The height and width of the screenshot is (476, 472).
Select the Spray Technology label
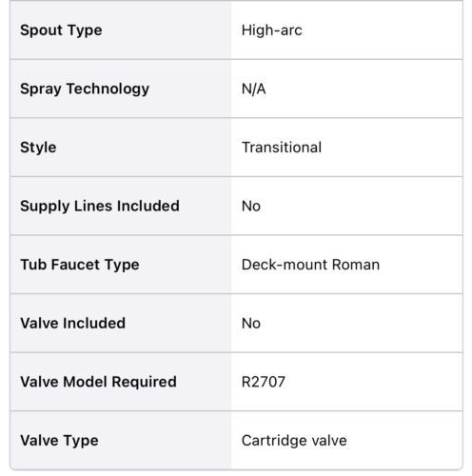[x=85, y=89]
